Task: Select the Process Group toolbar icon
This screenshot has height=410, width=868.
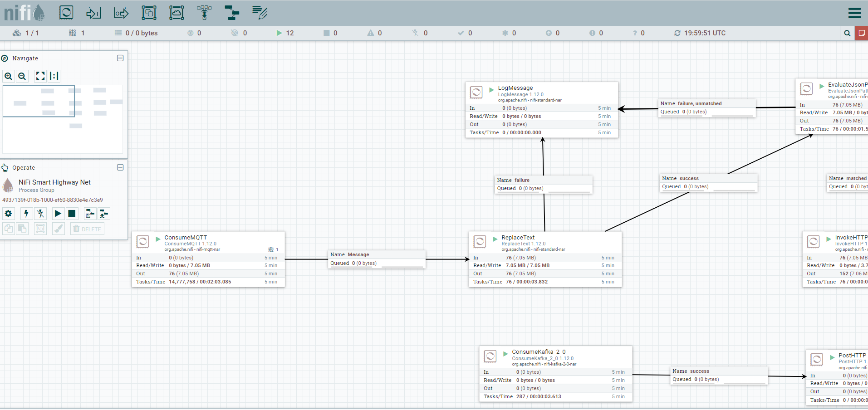Action: pyautogui.click(x=149, y=13)
